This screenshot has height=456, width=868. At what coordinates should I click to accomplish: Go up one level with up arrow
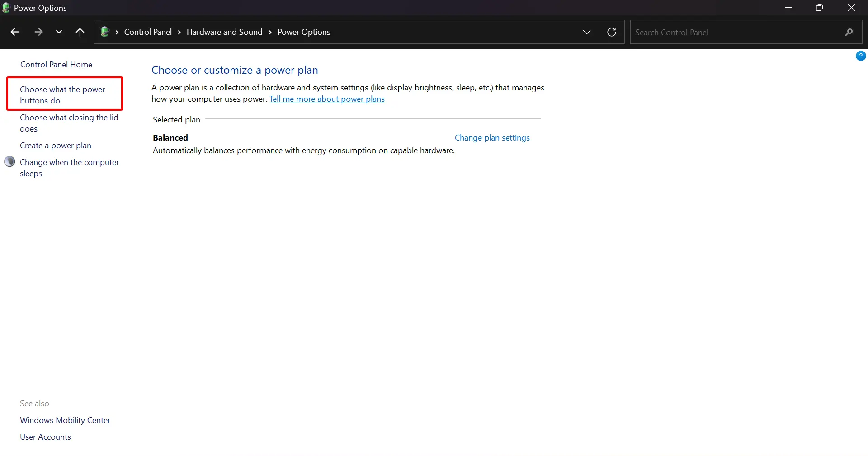coord(80,32)
